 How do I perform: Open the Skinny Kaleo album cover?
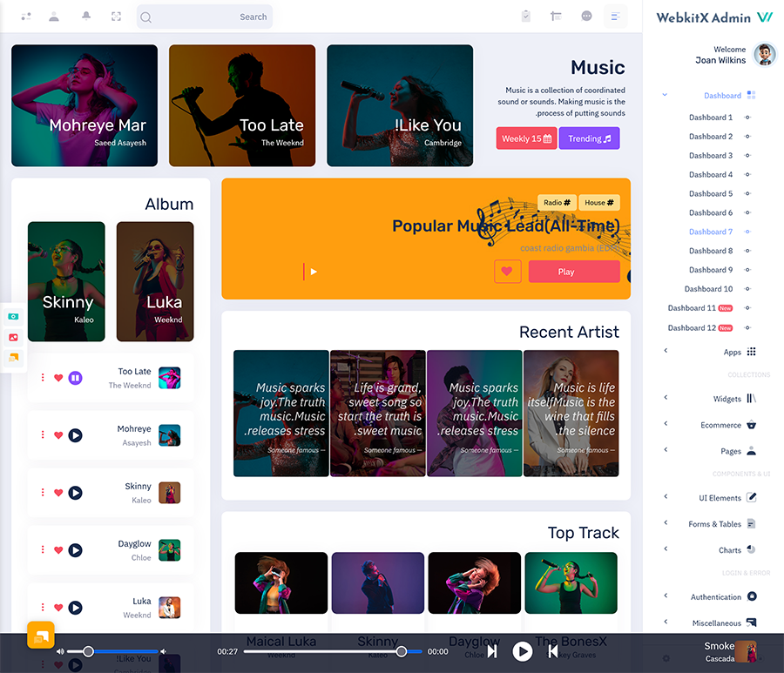pos(66,282)
